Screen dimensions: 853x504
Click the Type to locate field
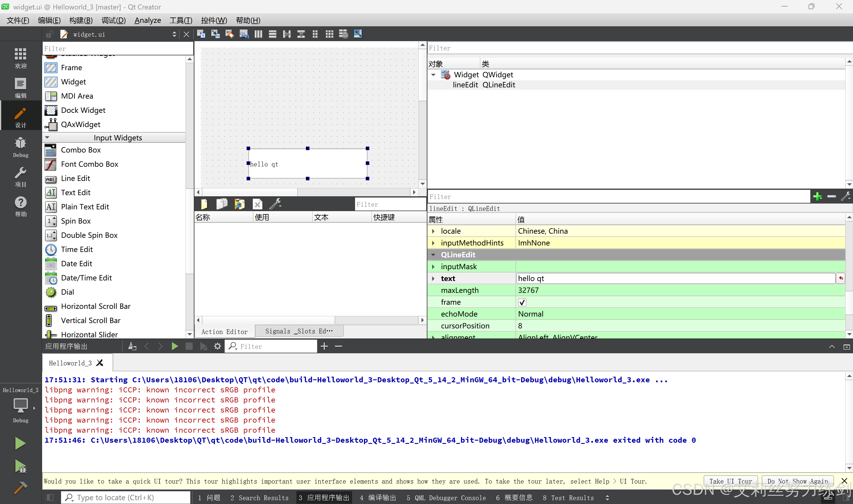[x=126, y=497]
